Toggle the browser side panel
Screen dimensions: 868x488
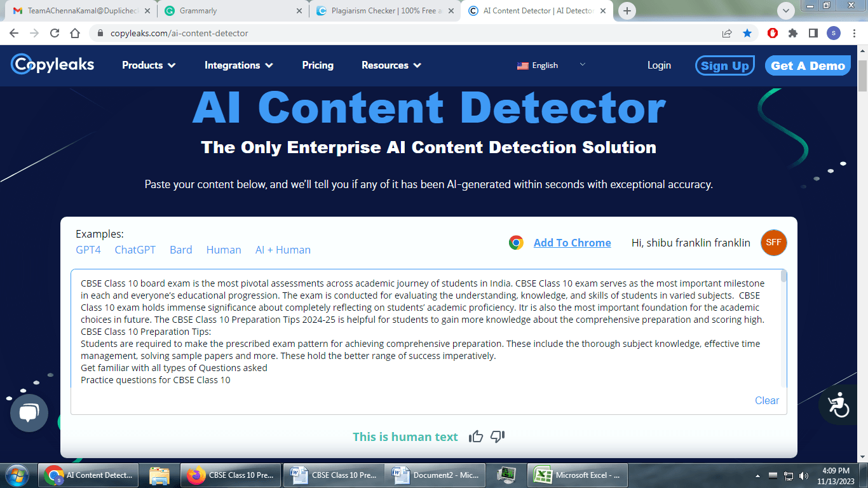click(813, 33)
